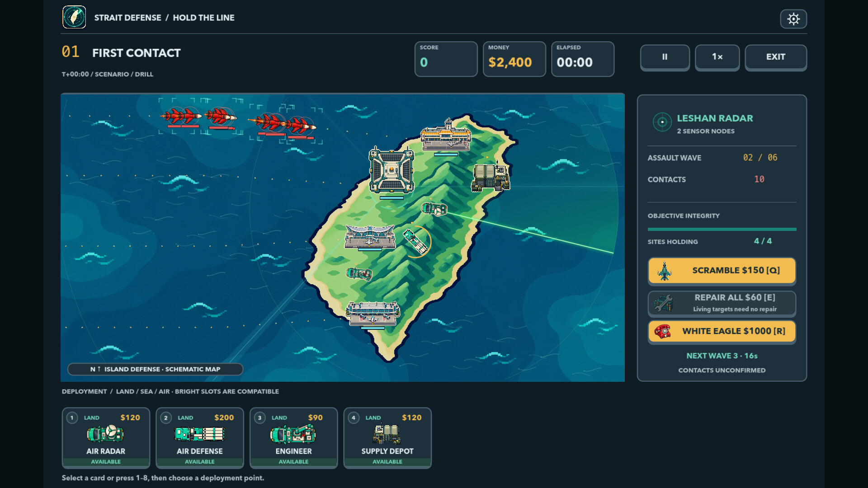Click the southern airport building on the island
Screen dimensions: 868x488
(x=373, y=313)
